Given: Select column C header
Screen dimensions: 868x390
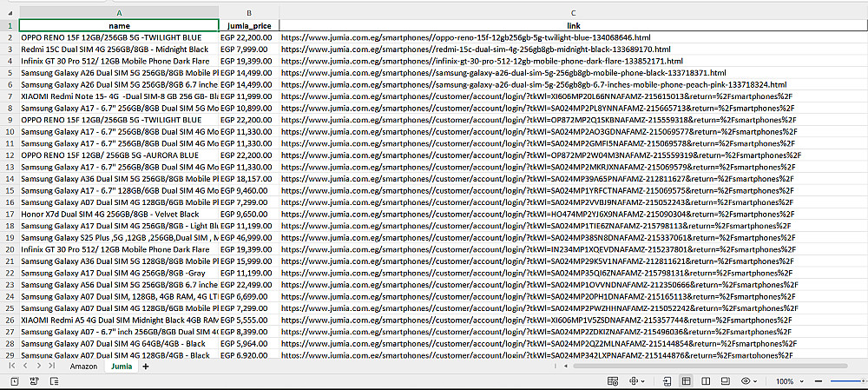Looking at the screenshot, I should click(x=574, y=11).
